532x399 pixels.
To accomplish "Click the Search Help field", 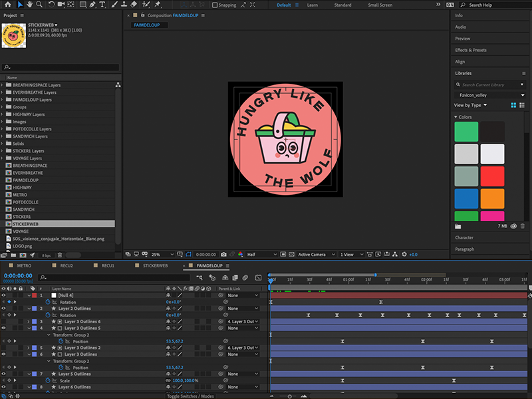I will click(x=494, y=5).
